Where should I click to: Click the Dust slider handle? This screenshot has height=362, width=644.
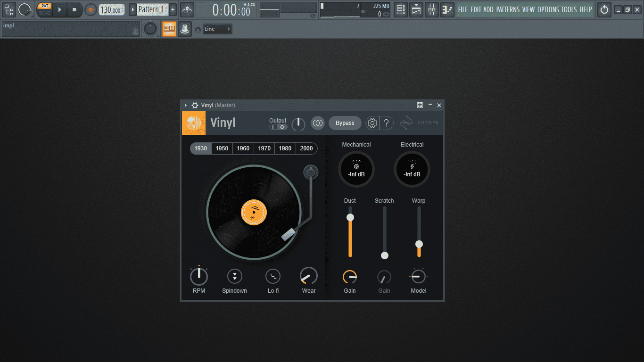point(350,217)
